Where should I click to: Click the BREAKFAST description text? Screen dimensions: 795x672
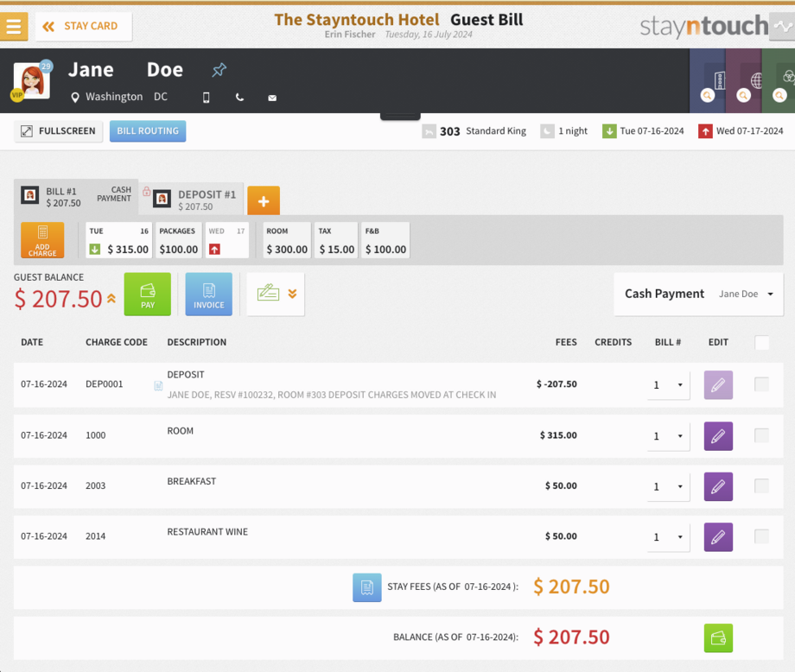point(192,481)
